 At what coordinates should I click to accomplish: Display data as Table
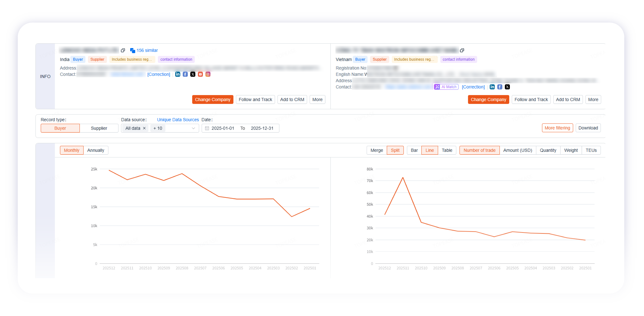447,150
